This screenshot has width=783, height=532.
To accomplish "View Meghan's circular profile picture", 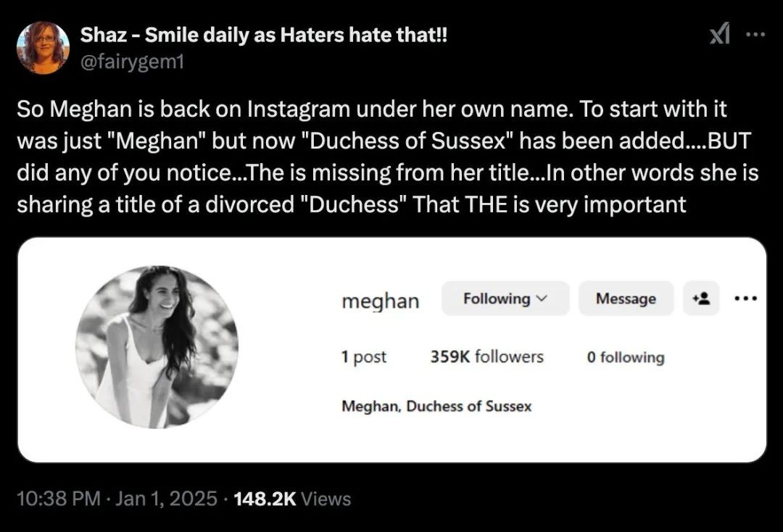I will [x=157, y=347].
